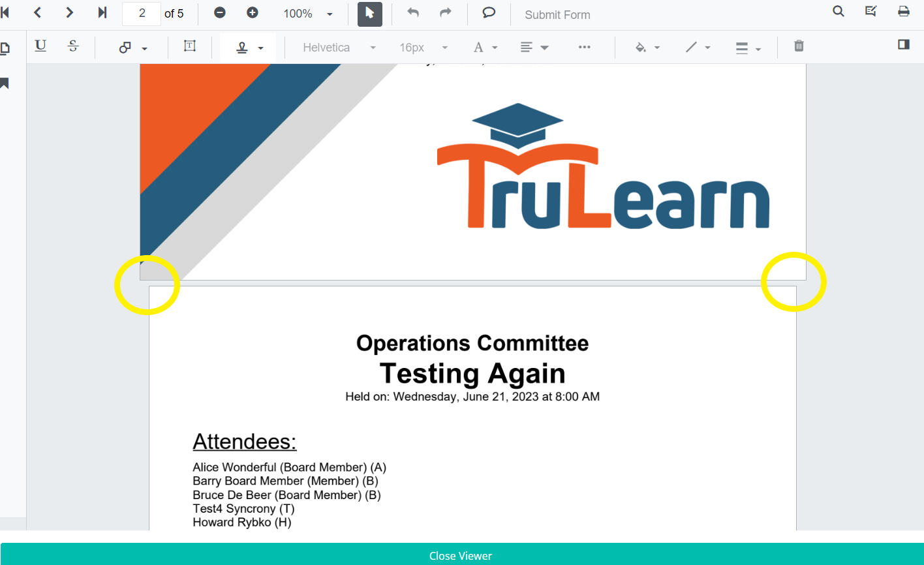Open the bookmarks panel
924x565 pixels.
click(5, 84)
